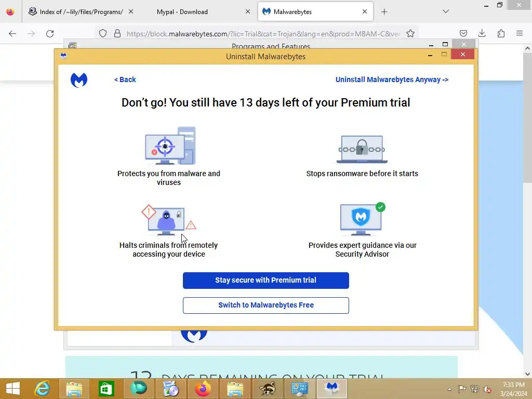Click the block.malwarebytes.com URL field
The width and height of the screenshot is (532, 399).
[x=263, y=34]
